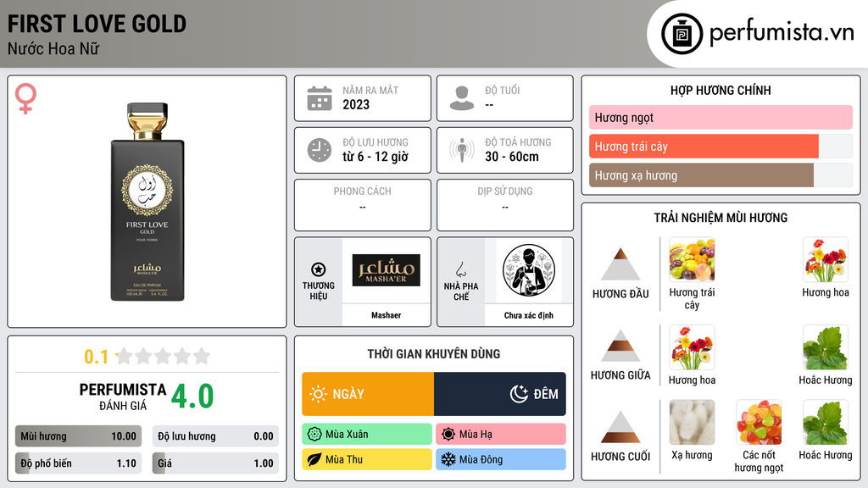This screenshot has width=868, height=488.
Task: Select the Đêm nighttime segment
Action: 500,394
